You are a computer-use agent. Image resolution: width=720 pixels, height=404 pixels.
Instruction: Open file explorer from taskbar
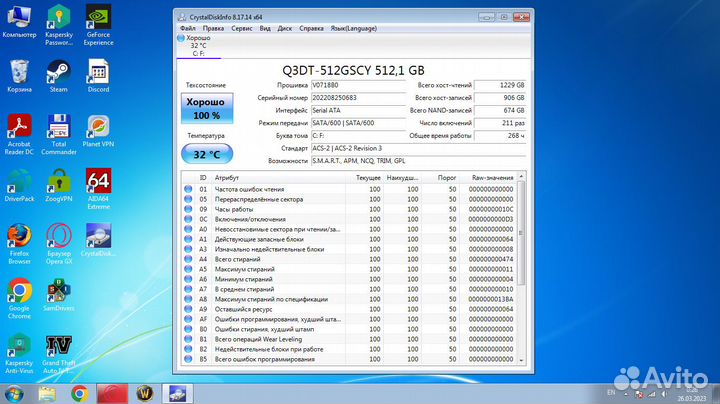47,394
